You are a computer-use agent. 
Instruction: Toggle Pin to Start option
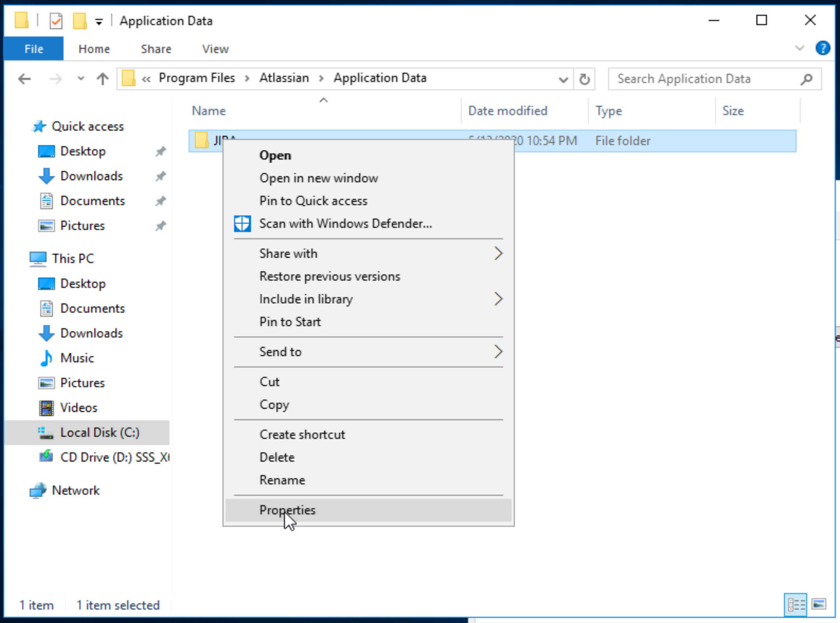click(x=290, y=321)
